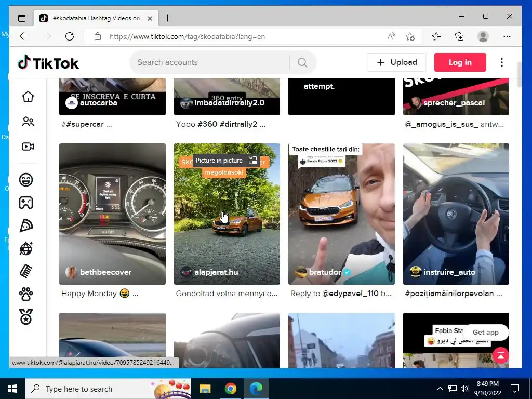Click the search magnifier icon
This screenshot has width=532, height=399.
coord(302,62)
